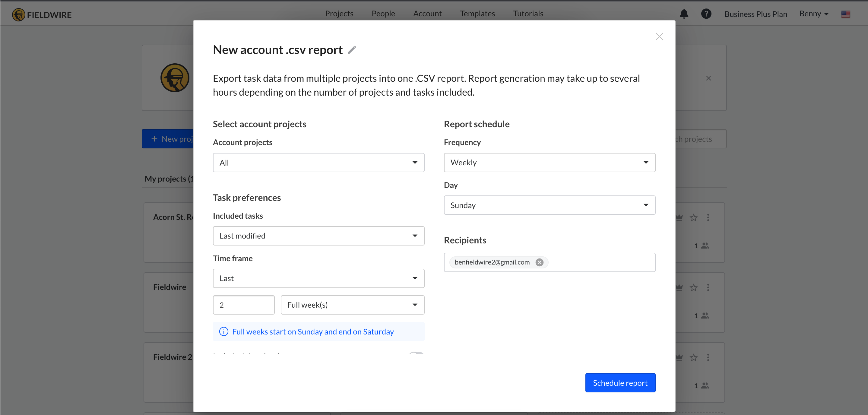Viewport: 868px width, 415px height.
Task: Click the crown icon on Fieldwire 2 card
Action: click(679, 357)
